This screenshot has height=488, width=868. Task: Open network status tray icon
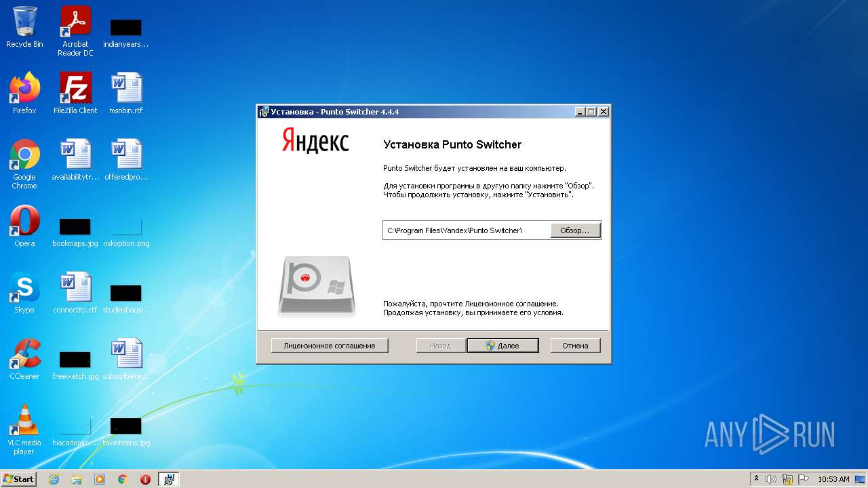point(787,479)
